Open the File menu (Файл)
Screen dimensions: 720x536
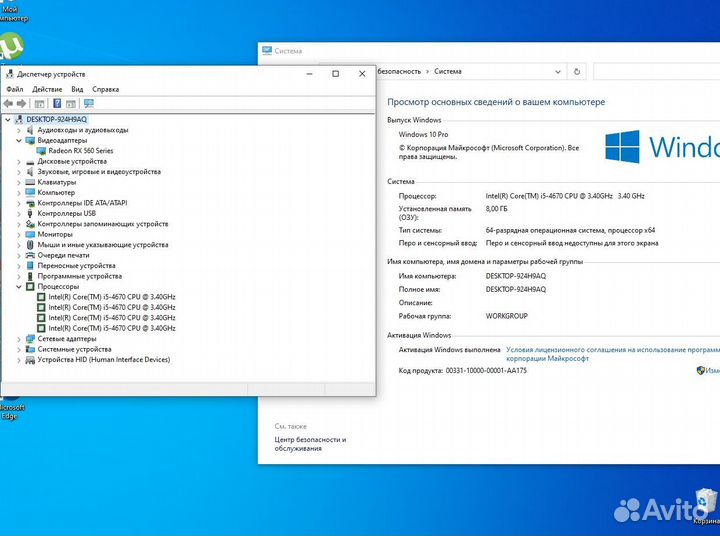point(15,89)
